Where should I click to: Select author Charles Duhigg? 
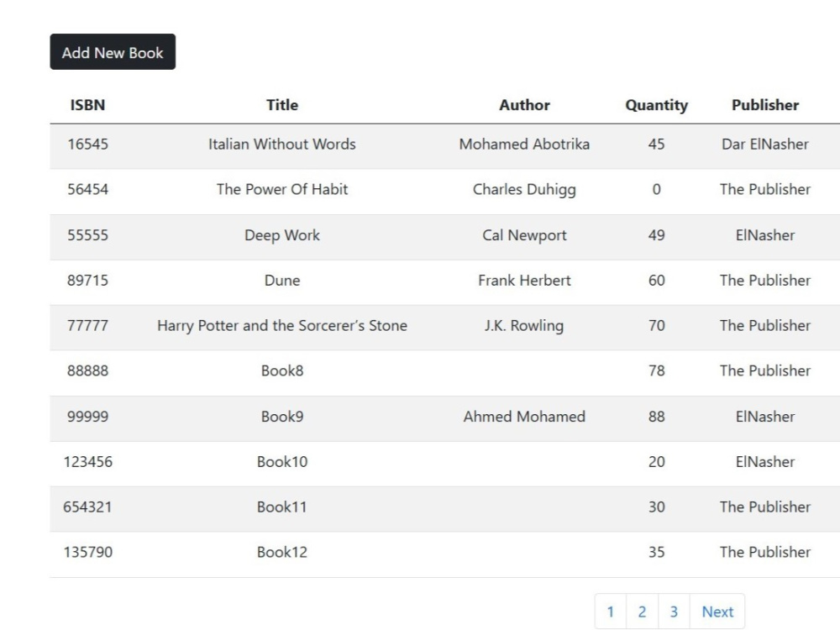click(x=524, y=190)
